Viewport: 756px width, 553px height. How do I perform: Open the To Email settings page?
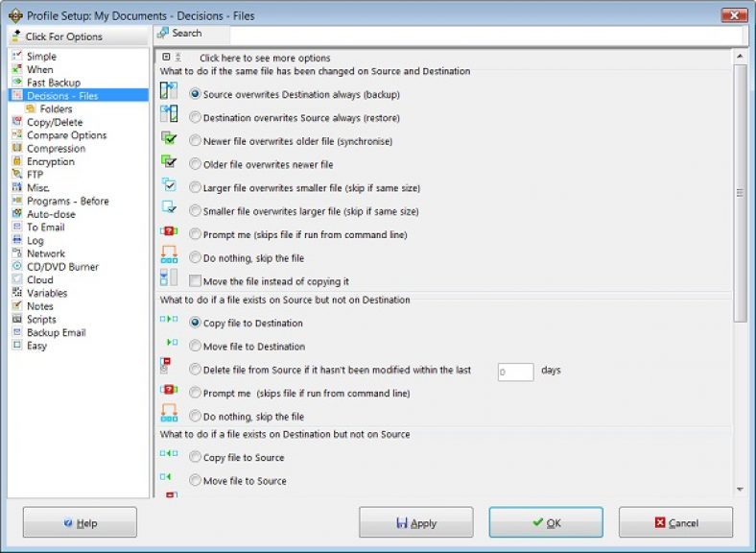click(x=46, y=228)
